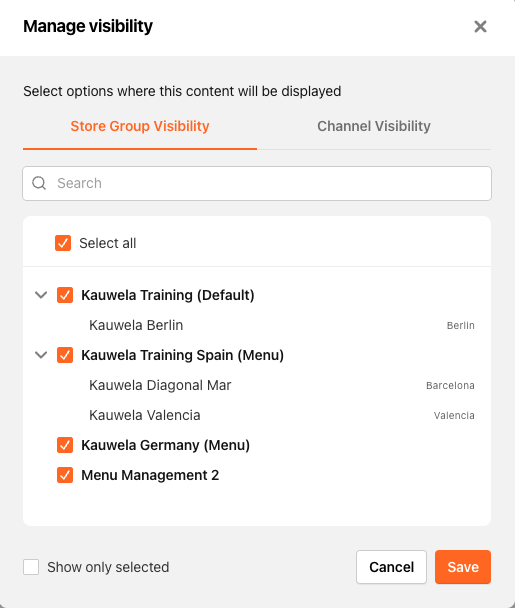Select the Store Group Visibility tab
This screenshot has width=515, height=608.
point(140,126)
